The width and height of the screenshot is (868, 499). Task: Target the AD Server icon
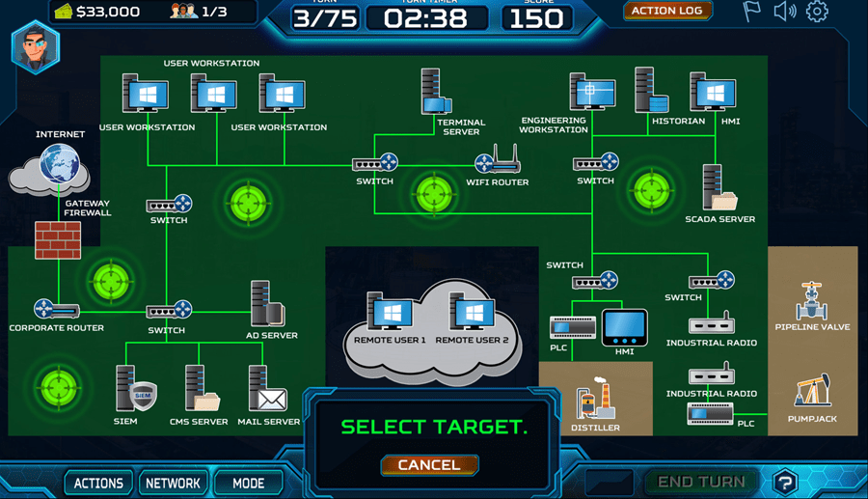(x=268, y=303)
